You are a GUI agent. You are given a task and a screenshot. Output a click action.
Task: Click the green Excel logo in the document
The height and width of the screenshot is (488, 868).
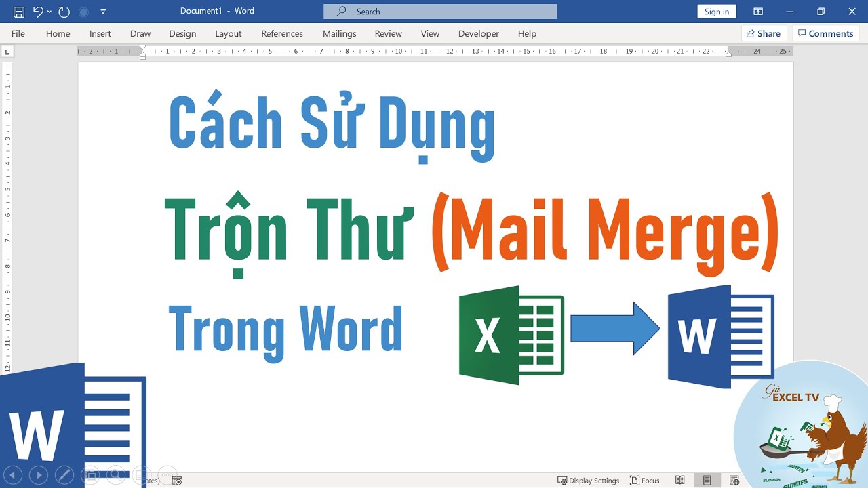coord(511,335)
